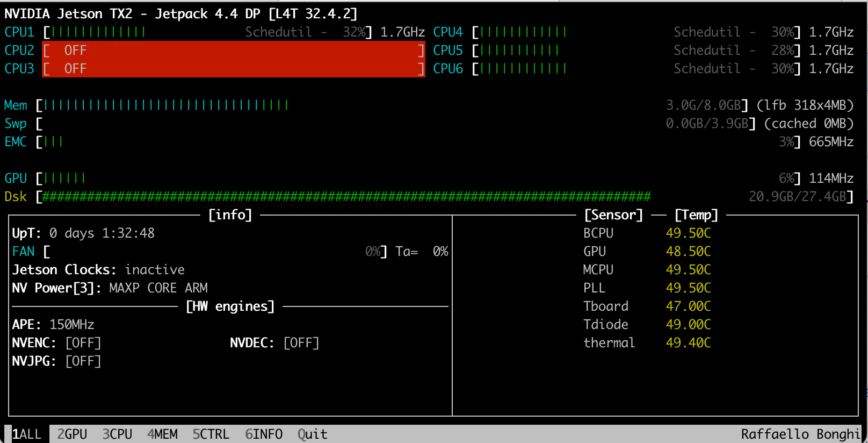Click NV Power MAXP CORE ARM text

pos(158,288)
